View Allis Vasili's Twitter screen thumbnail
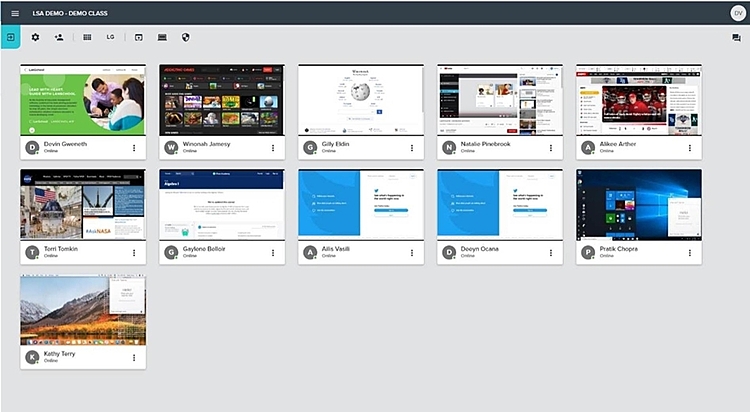Viewport: 750px width, 412px height. pos(361,204)
